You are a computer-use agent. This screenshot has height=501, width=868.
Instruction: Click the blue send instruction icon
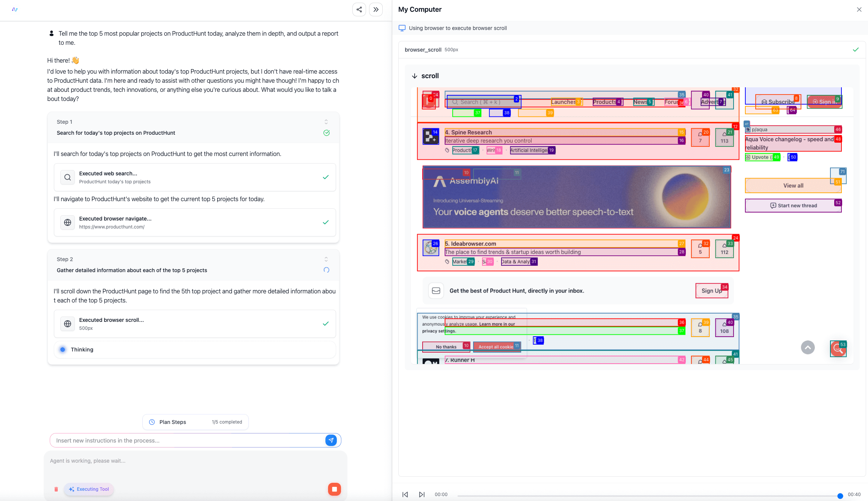(x=331, y=440)
